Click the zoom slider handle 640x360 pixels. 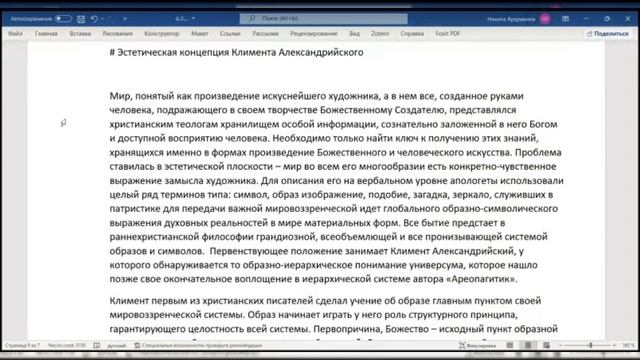coord(591,345)
